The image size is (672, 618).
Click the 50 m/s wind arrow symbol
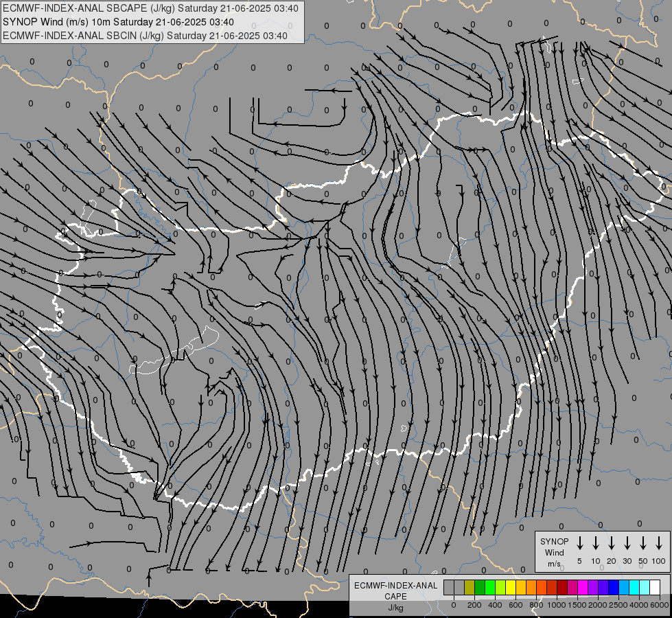643,543
